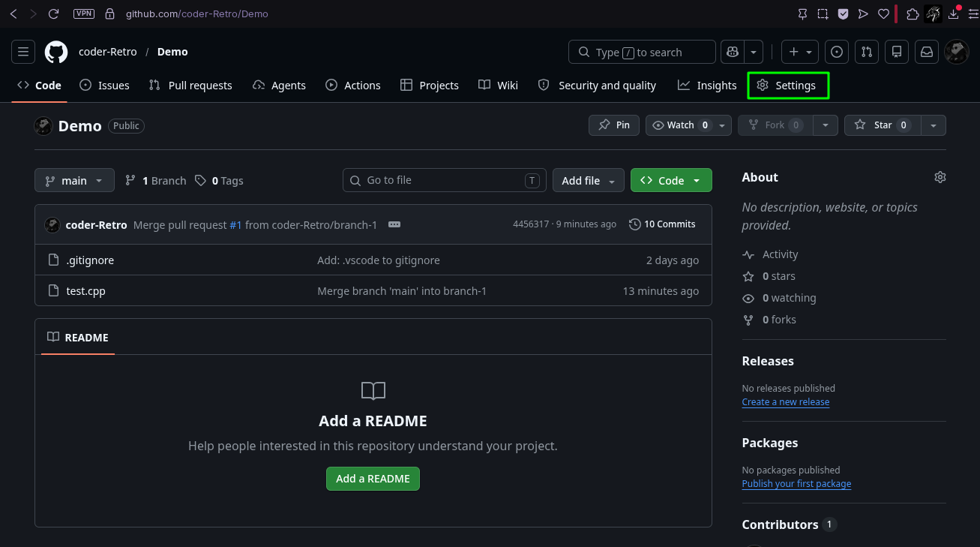Open the hamburger navigation menu
This screenshot has width=980, height=547.
23,52
